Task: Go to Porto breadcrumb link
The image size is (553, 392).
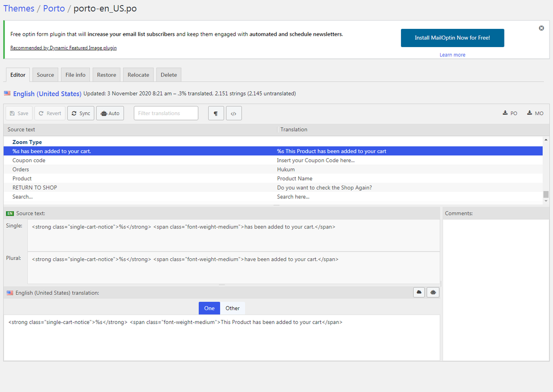Action: (54, 8)
